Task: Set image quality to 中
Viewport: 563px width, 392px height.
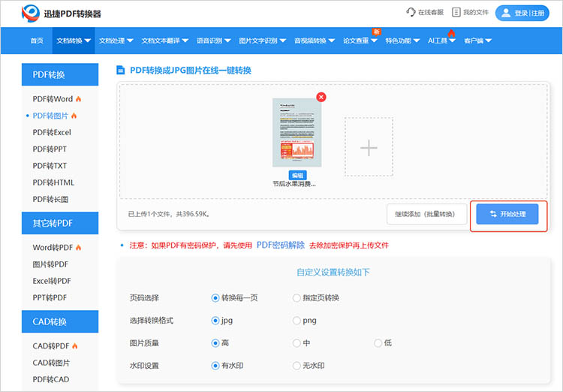Action: coord(297,343)
